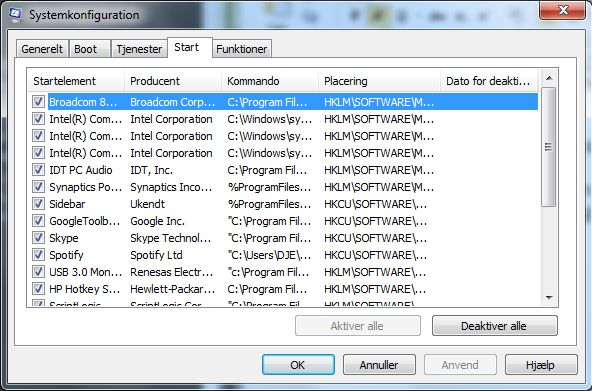Sort by the Producent column header
The width and height of the screenshot is (592, 391).
173,81
